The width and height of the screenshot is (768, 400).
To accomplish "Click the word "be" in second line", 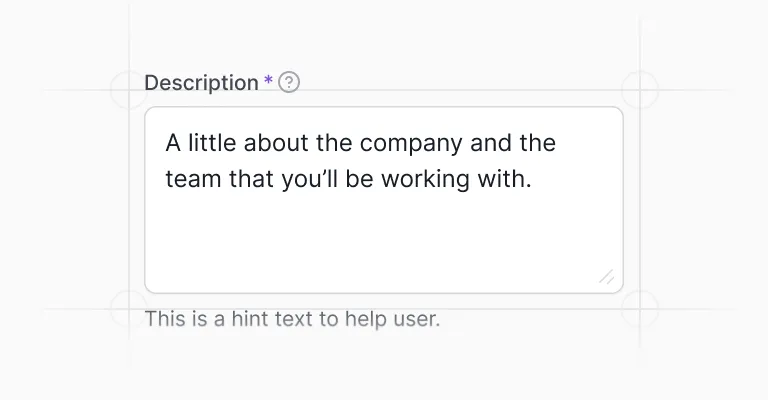I will (x=360, y=179).
